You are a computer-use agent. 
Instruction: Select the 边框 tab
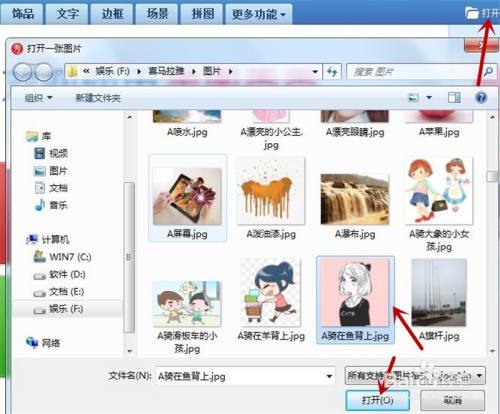tap(112, 14)
